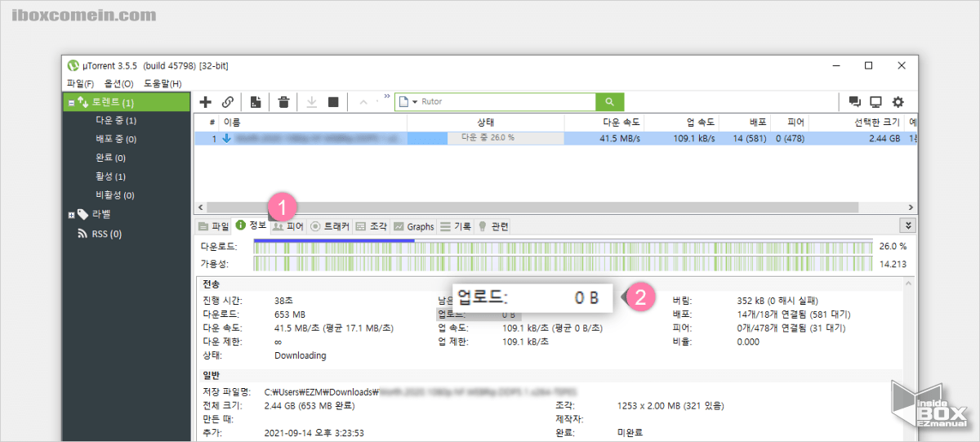Expand the toolbar overflow chevron
The width and height of the screenshot is (980, 442).
pyautogui.click(x=386, y=96)
